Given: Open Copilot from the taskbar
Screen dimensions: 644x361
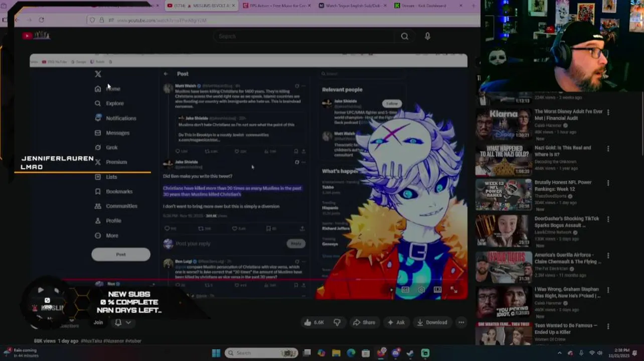Looking at the screenshot, I should 321,353.
